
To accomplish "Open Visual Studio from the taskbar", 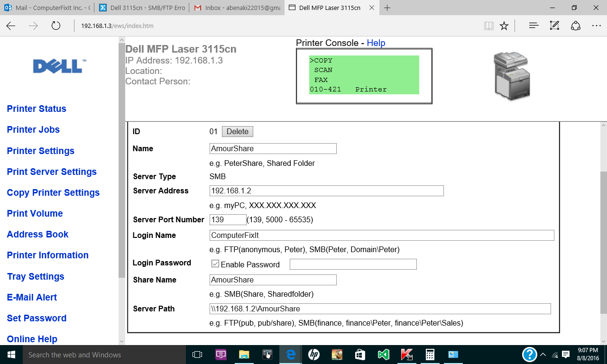I will 383,355.
